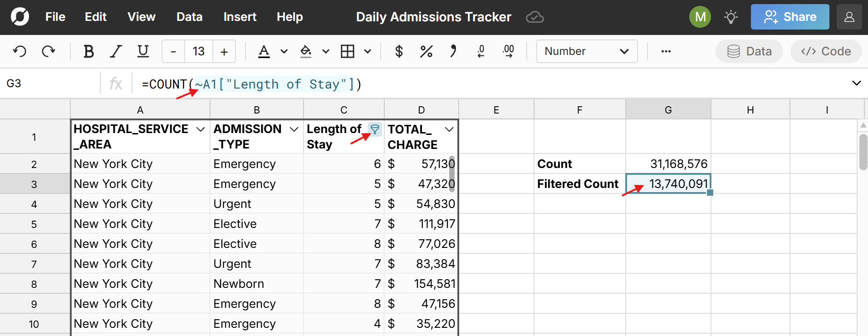
Task: Toggle underline formatting
Action: pos(143,51)
